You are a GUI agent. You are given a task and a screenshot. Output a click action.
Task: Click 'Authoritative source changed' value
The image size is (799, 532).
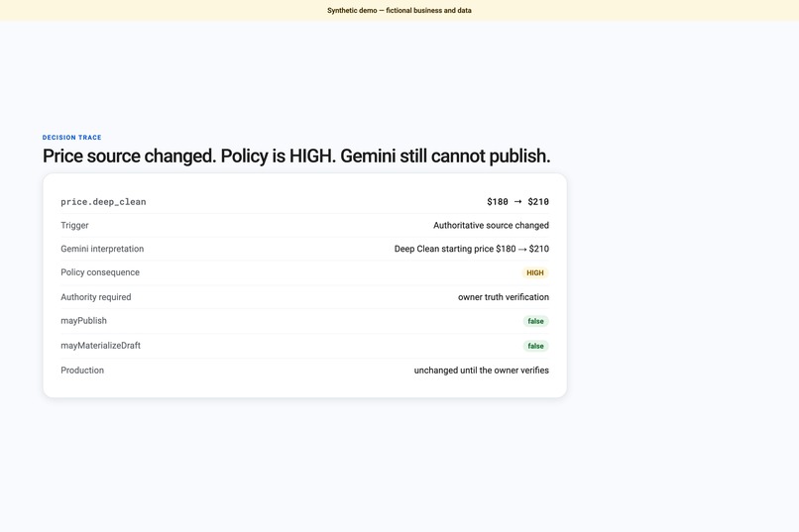[492, 225]
